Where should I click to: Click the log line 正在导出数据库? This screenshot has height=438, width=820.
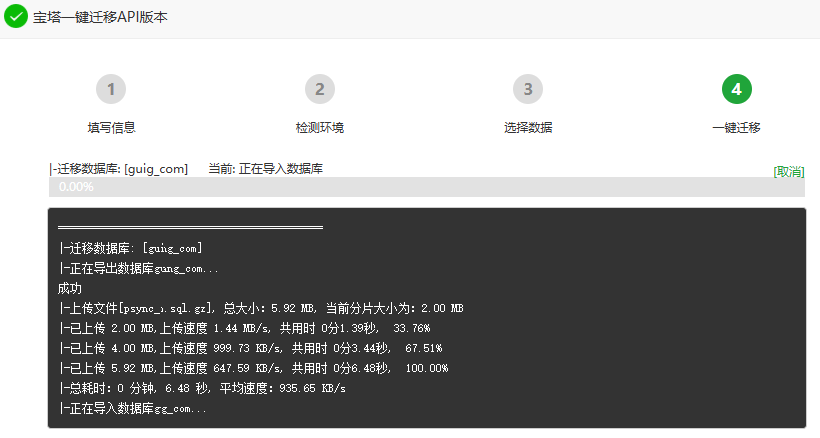click(139, 269)
